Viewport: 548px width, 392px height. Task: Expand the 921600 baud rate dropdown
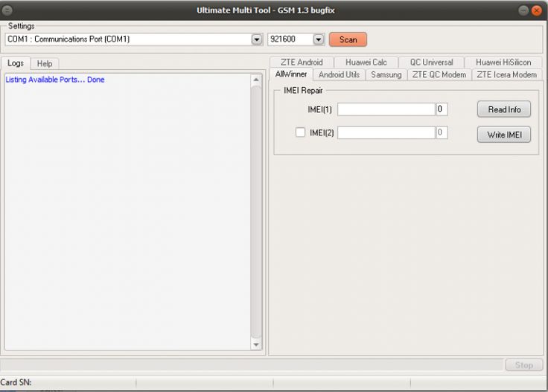coord(319,39)
